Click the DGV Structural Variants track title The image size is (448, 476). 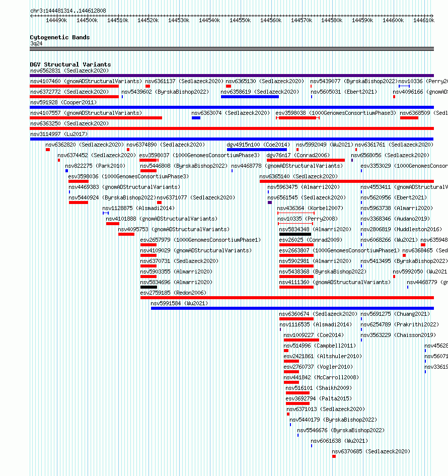tap(70, 64)
